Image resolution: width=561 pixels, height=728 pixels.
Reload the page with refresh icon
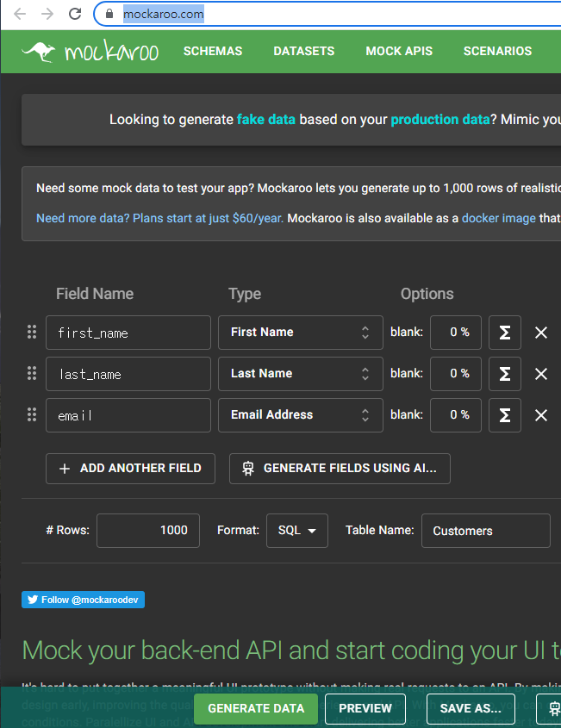point(75,14)
